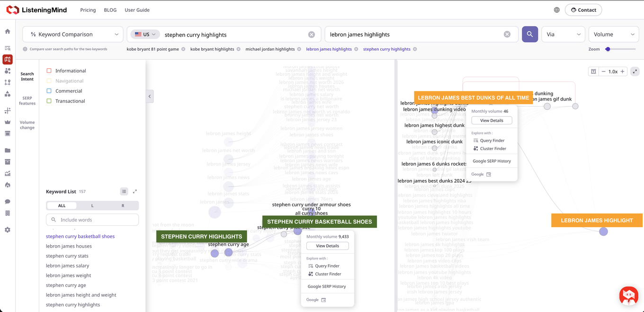Focus the Include words filter field
This screenshot has height=312, width=644.
click(x=92, y=220)
